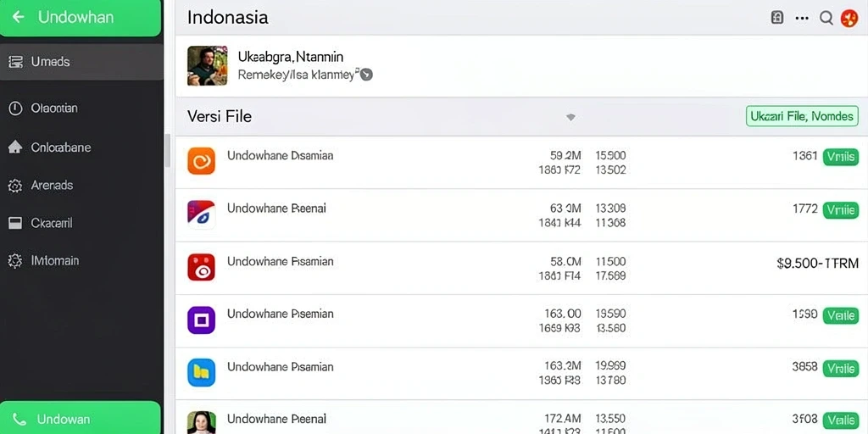Screen dimensions: 868x434
Task: Click the red camera app icon
Action: [201, 267]
